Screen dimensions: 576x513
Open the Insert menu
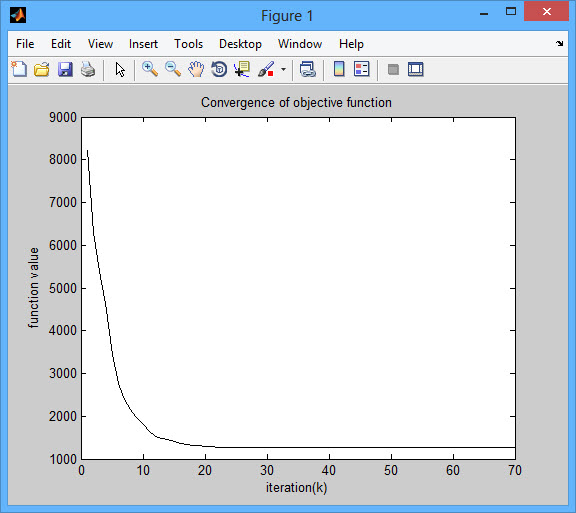(x=143, y=44)
